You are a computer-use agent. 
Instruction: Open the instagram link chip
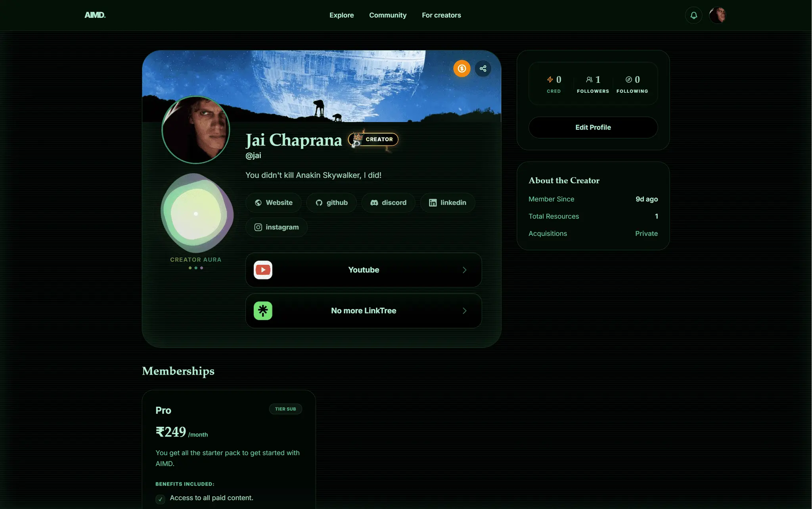tap(276, 227)
